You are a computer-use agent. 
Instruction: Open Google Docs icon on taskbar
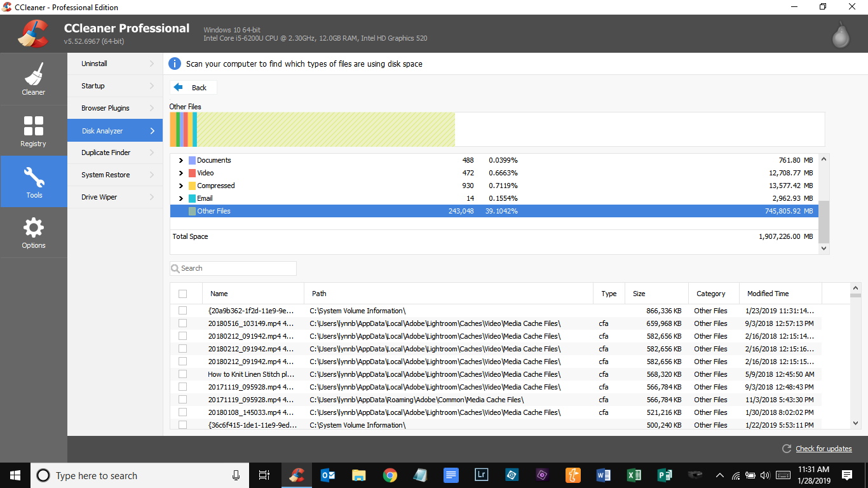(451, 475)
